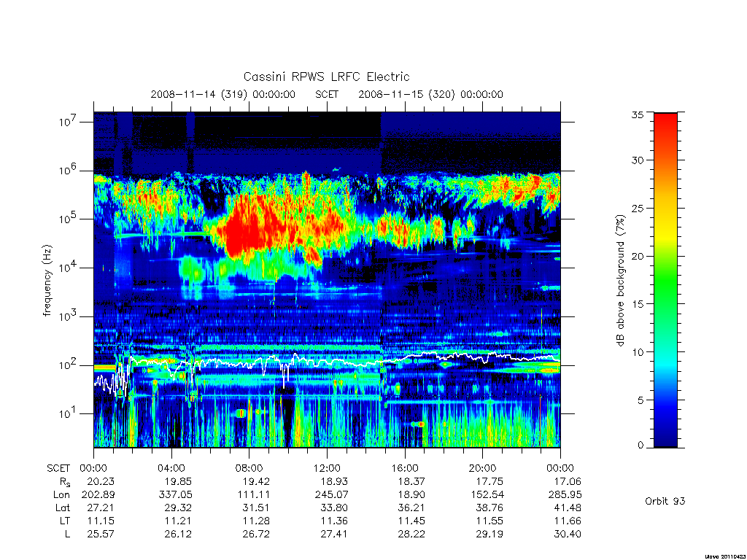Select start timestamp "2008-11-14 (319) 00:00:00"
Image resolution: width=747 pixels, height=560 pixels.
[223, 94]
